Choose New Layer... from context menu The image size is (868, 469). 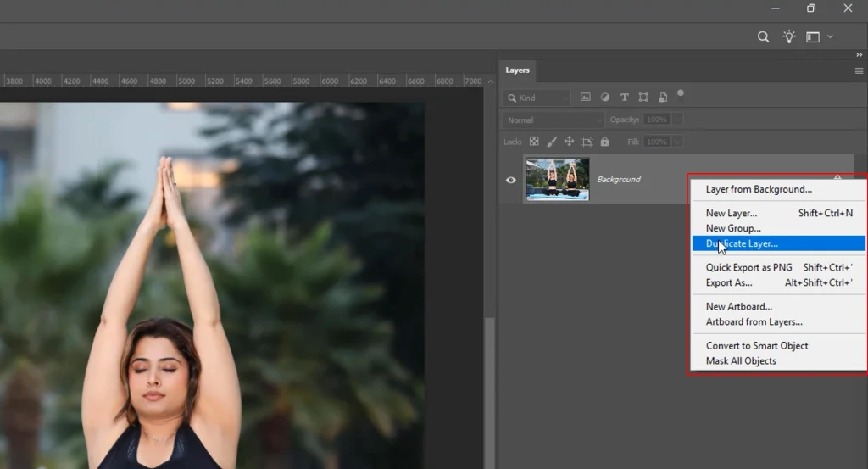click(778, 213)
